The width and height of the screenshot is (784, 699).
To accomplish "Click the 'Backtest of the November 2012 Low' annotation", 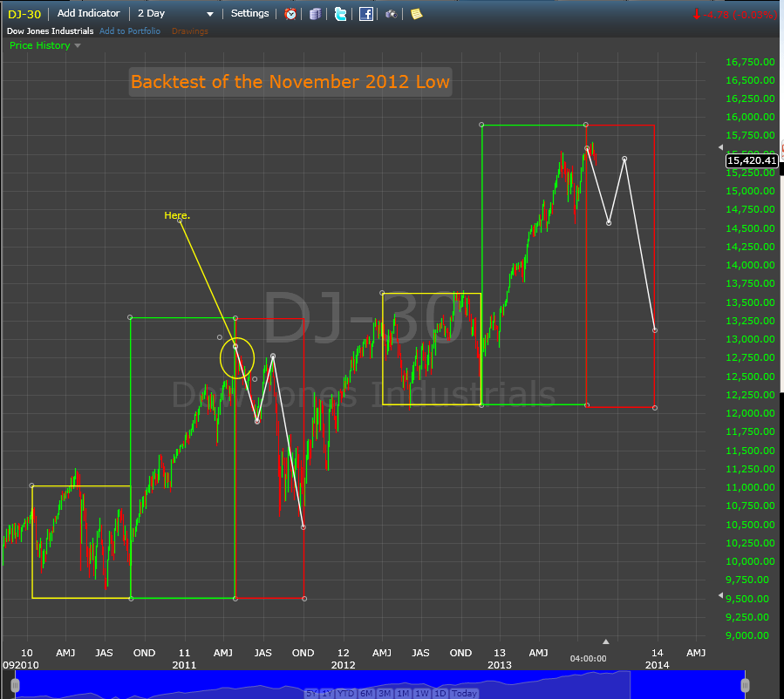I will pos(290,82).
